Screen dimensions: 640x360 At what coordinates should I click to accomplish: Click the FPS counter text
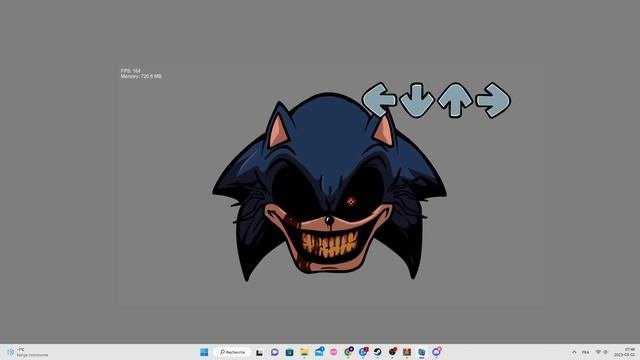coord(131,71)
